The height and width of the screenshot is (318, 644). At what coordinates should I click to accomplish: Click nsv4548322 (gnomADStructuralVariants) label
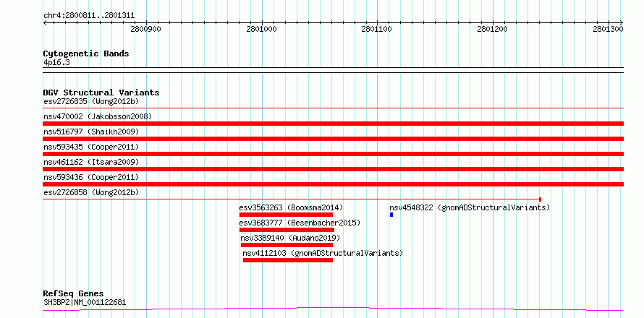(470, 207)
